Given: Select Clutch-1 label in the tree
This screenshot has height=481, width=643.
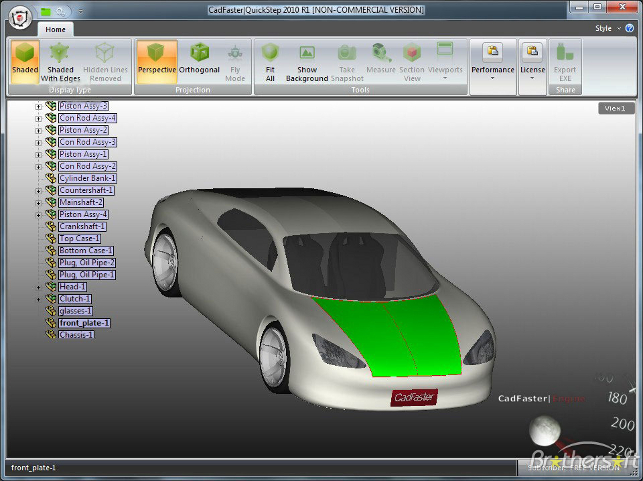Looking at the screenshot, I should pyautogui.click(x=75, y=299).
